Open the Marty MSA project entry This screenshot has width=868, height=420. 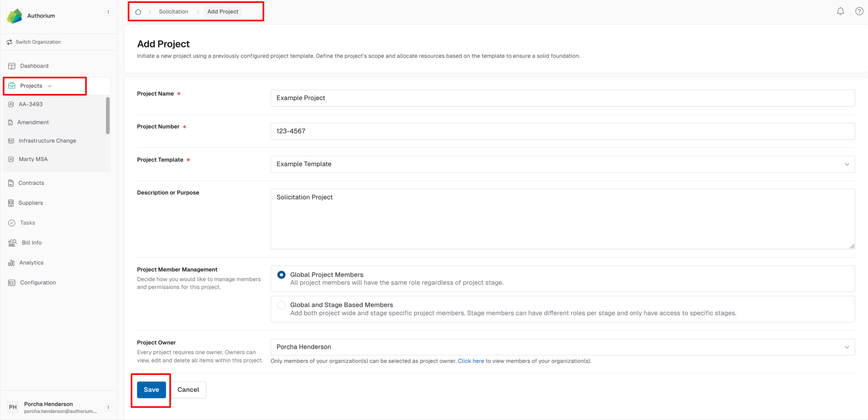click(33, 159)
